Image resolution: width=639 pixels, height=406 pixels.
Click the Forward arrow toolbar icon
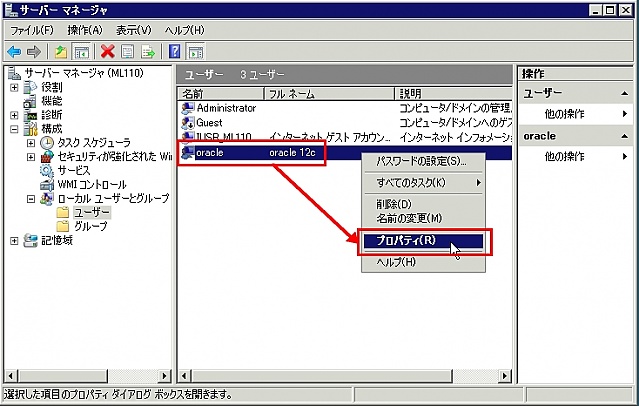[34, 52]
